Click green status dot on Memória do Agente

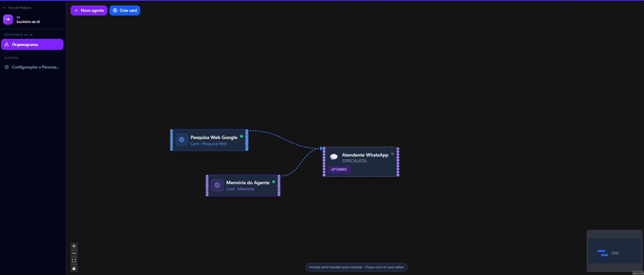(x=274, y=182)
